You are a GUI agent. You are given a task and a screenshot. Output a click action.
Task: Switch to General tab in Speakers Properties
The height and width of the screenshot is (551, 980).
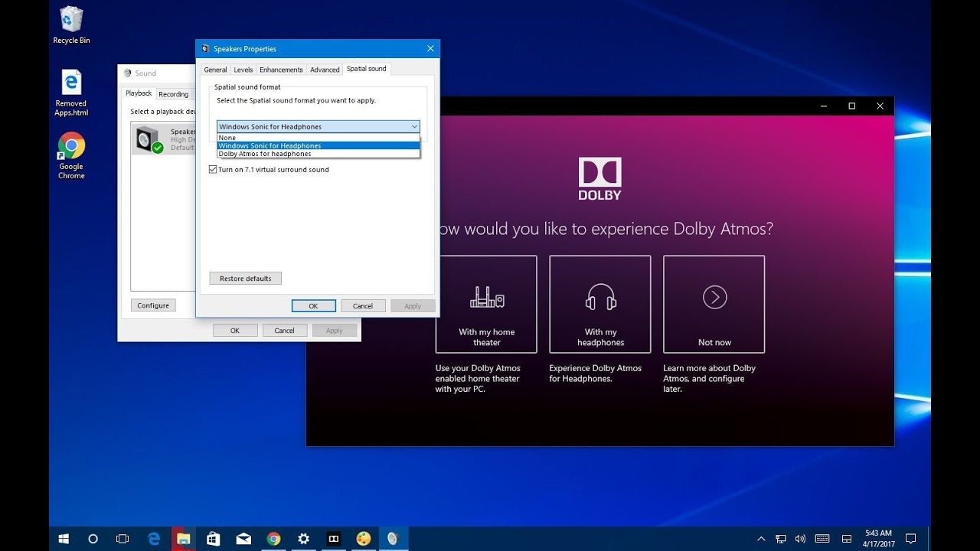(x=215, y=70)
